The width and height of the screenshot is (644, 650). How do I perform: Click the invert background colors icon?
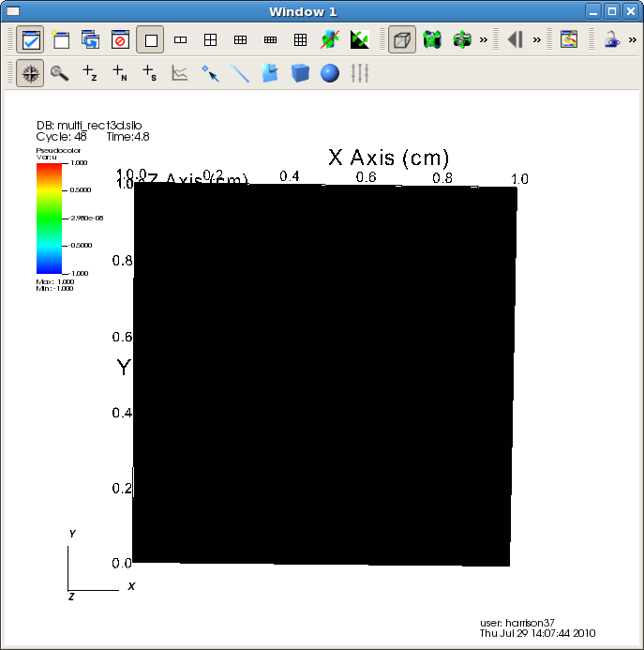[360, 39]
